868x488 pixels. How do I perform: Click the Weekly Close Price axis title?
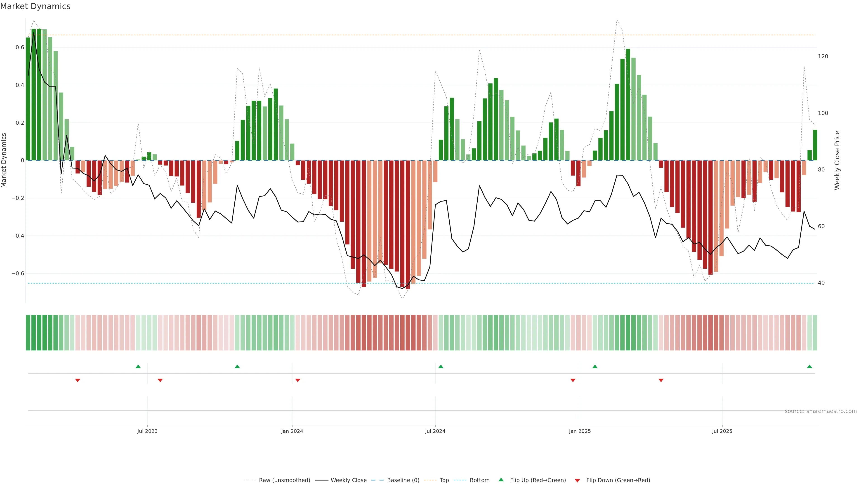[x=837, y=160]
